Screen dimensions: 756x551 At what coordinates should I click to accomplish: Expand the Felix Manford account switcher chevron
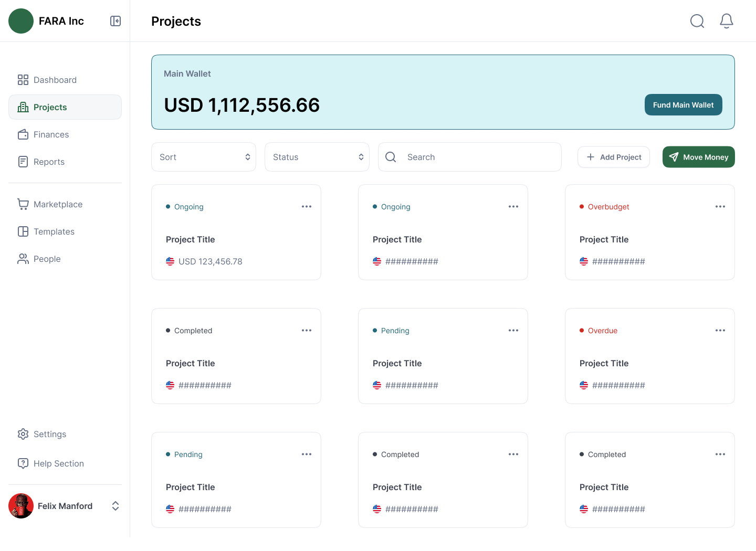pyautogui.click(x=115, y=506)
